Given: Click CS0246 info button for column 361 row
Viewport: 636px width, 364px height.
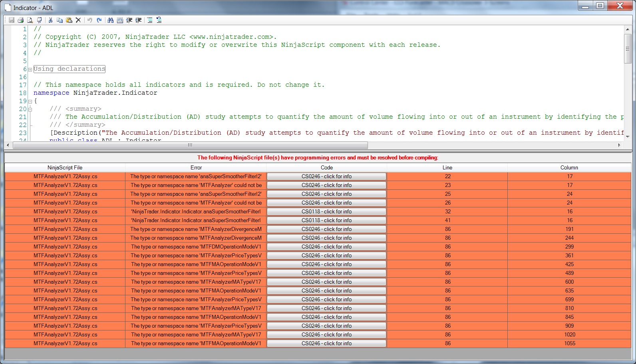Looking at the screenshot, I should 326,256.
